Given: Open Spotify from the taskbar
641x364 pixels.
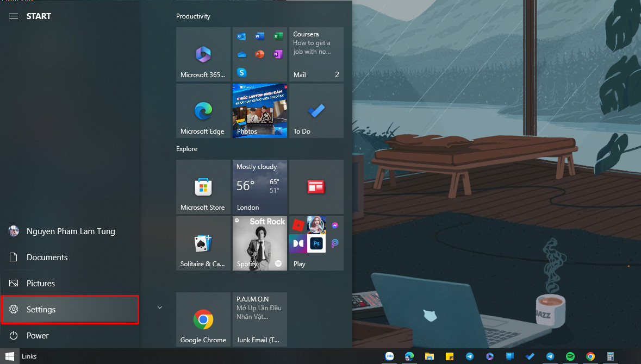Looking at the screenshot, I should coord(570,356).
